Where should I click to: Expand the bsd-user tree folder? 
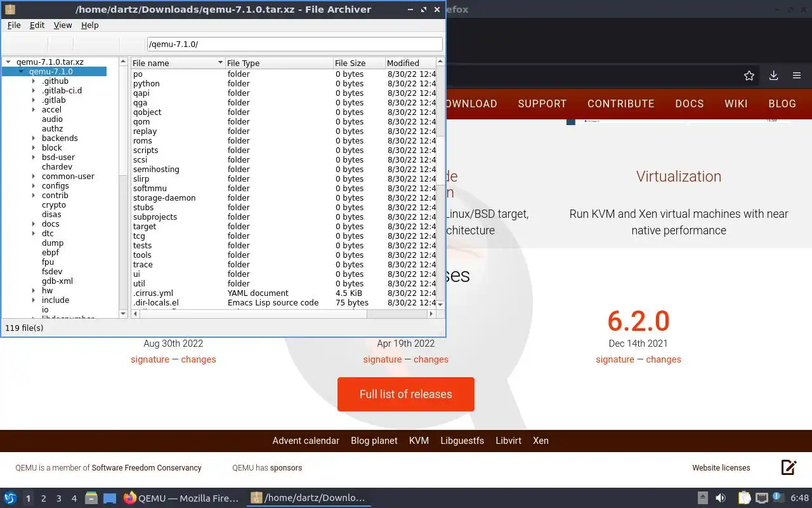click(34, 157)
